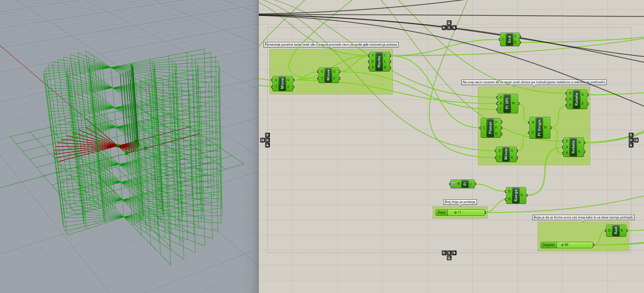Click distribute horizontally icon on left handle
The width and height of the screenshot is (644, 293).
click(262, 140)
